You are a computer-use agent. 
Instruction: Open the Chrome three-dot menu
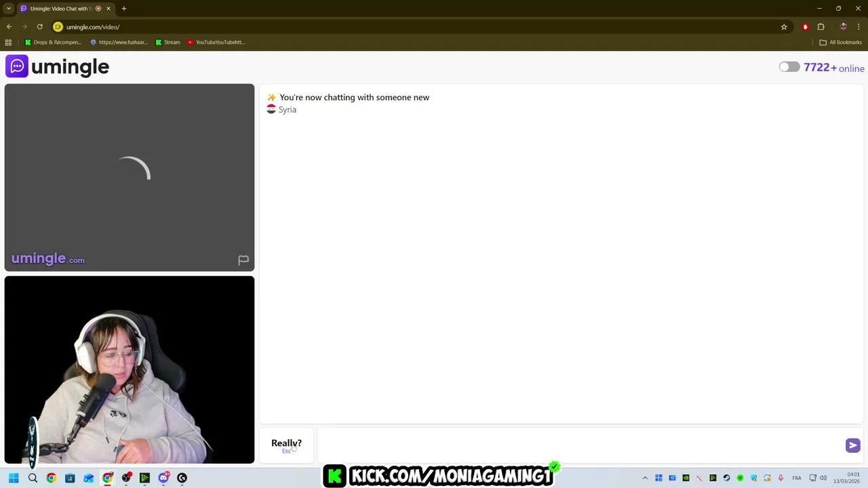tap(859, 27)
